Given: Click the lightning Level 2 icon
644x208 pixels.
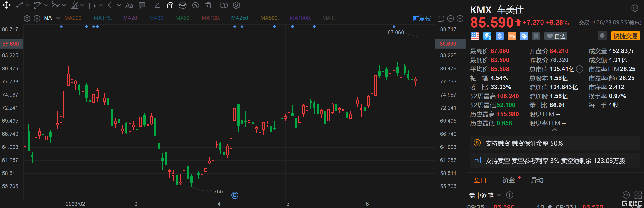Looking at the screenshot, I should pos(487,36).
